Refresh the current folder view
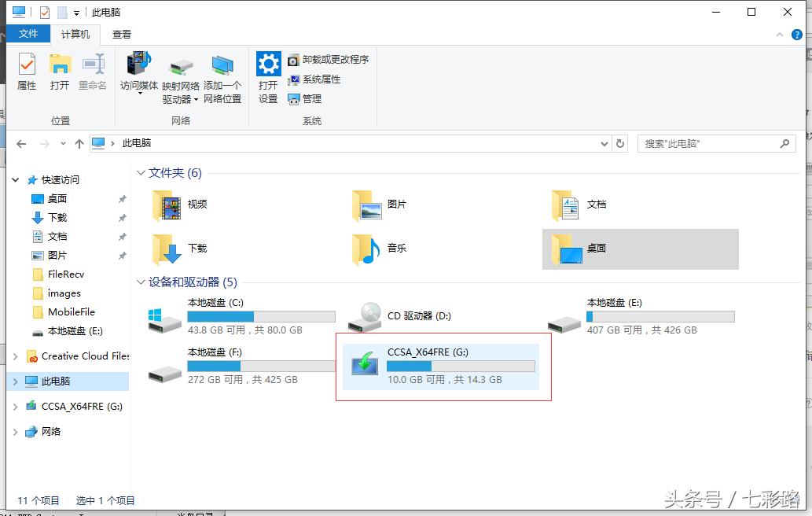Screen dimensions: 812x516 (x=621, y=143)
